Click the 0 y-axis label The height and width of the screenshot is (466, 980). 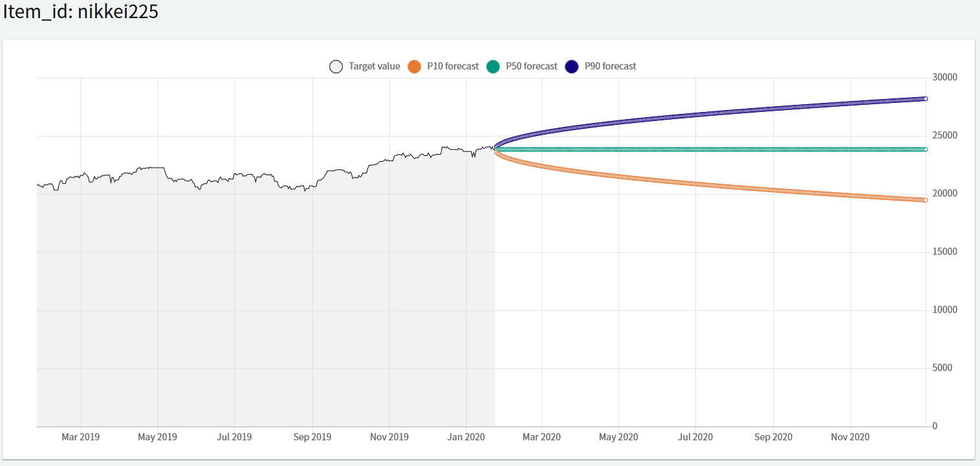935,426
